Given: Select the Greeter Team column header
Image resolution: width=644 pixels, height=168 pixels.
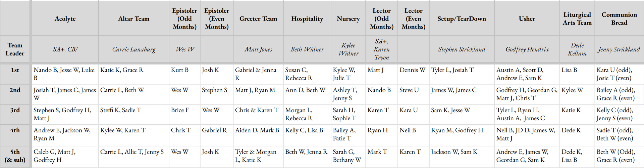Looking at the screenshot, I should tap(258, 18).
